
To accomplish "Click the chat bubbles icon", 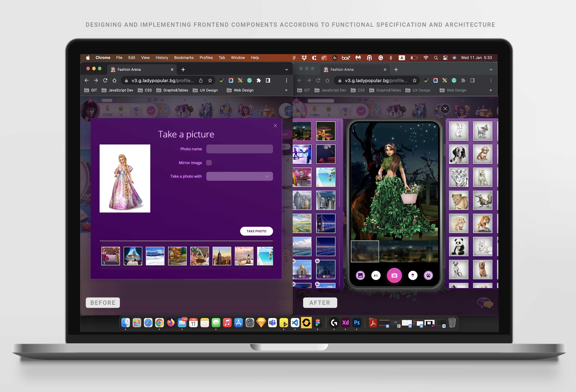I will point(484,303).
